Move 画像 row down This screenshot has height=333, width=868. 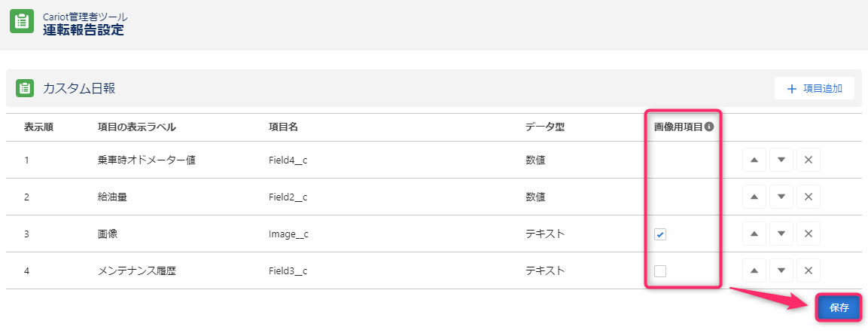pos(781,234)
